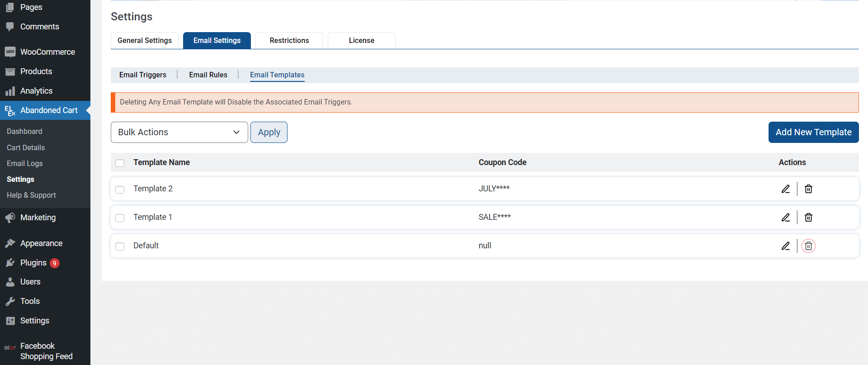This screenshot has height=365, width=868.
Task: Click the null coupon code value
Action: [485, 246]
